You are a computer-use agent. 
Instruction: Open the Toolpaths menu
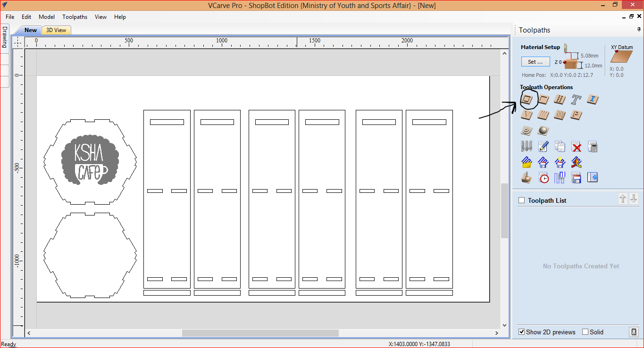tap(75, 17)
